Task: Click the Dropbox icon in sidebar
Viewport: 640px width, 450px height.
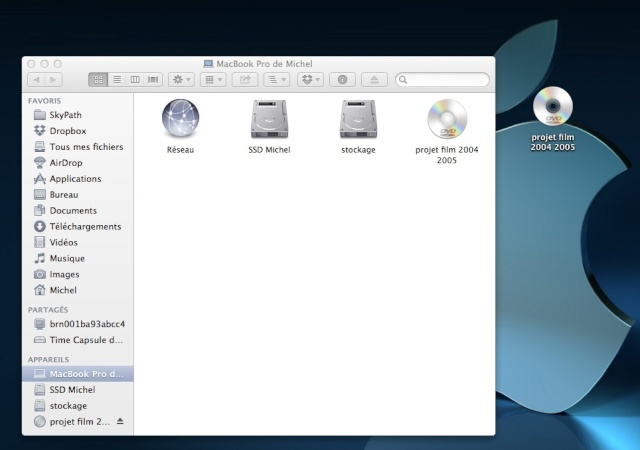Action: click(x=40, y=131)
